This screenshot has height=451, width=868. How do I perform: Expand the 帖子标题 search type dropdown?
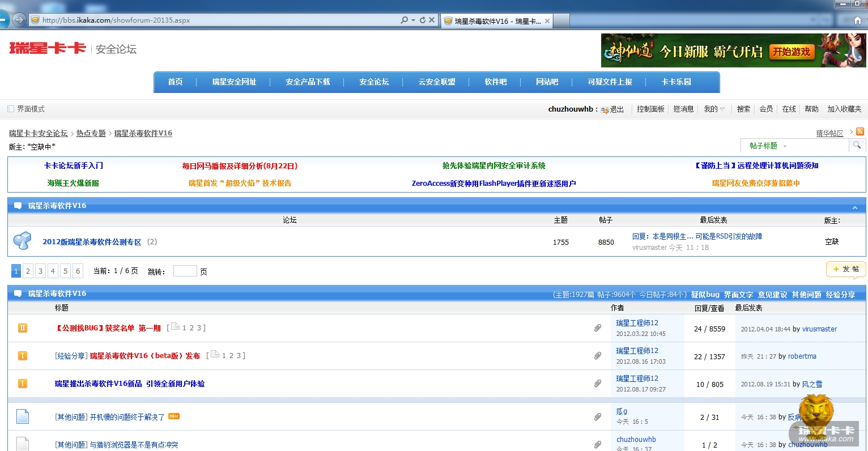[x=785, y=146]
